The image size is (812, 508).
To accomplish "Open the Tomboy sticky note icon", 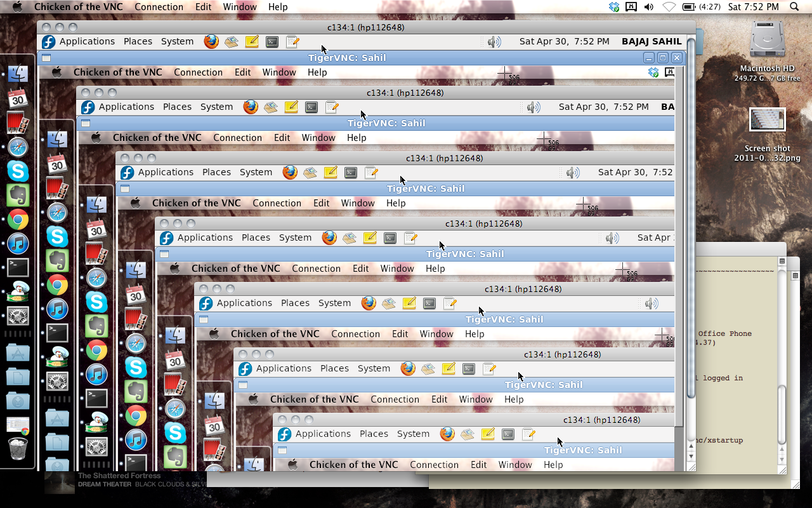I will [252, 41].
